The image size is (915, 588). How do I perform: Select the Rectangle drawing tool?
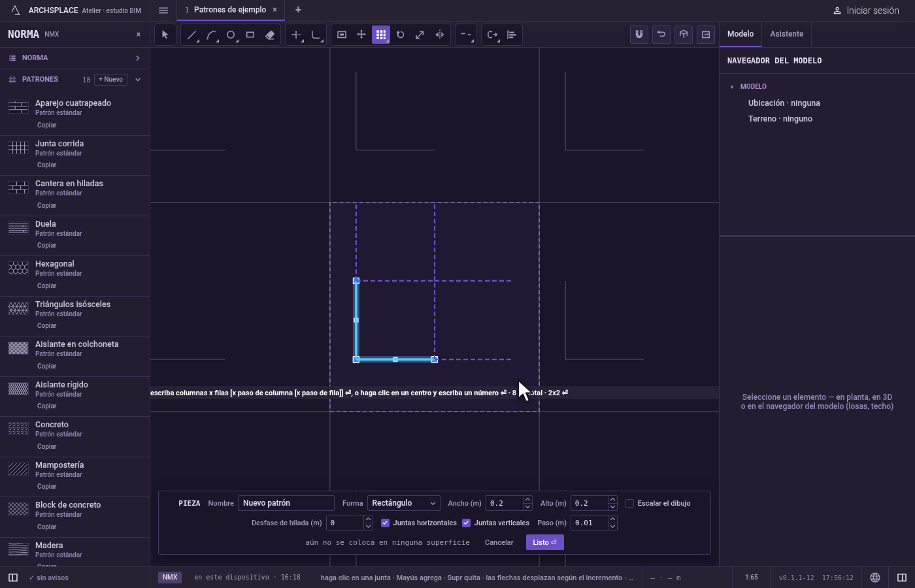[250, 35]
